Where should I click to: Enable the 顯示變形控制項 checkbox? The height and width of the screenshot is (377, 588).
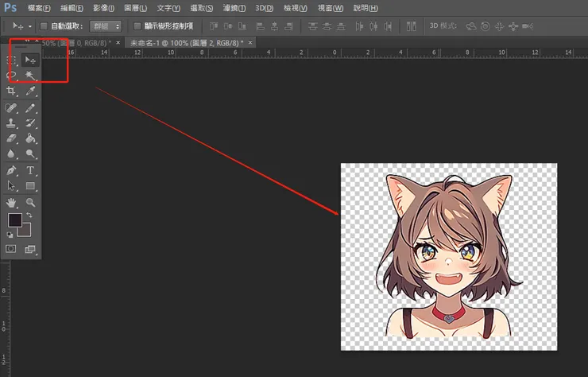pyautogui.click(x=137, y=26)
